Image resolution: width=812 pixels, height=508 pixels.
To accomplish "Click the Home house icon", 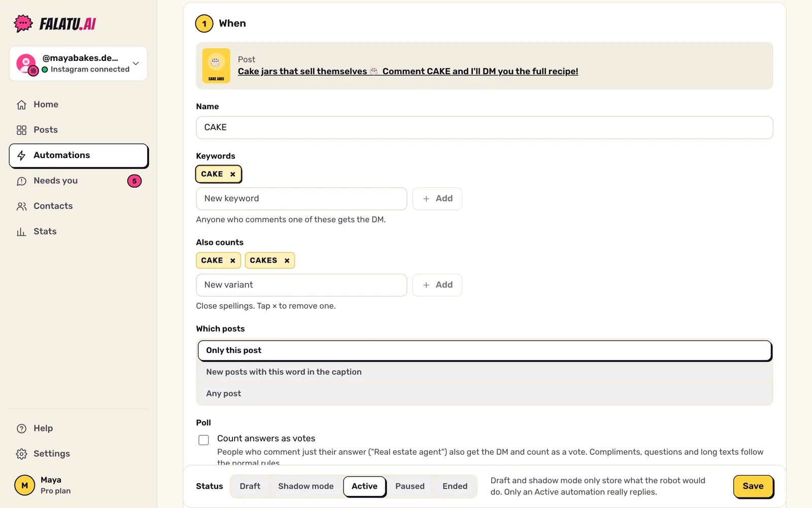I will [x=21, y=105].
